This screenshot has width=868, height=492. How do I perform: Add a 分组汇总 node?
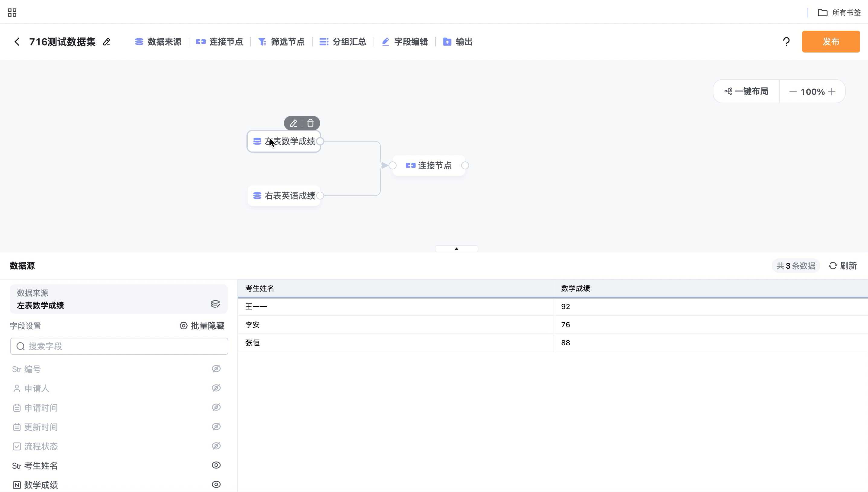pos(343,42)
